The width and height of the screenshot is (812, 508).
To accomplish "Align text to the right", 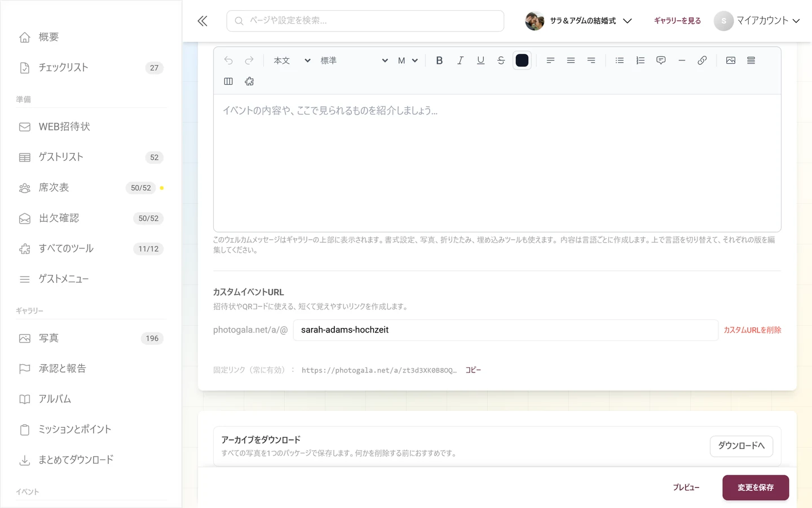I will pos(591,60).
